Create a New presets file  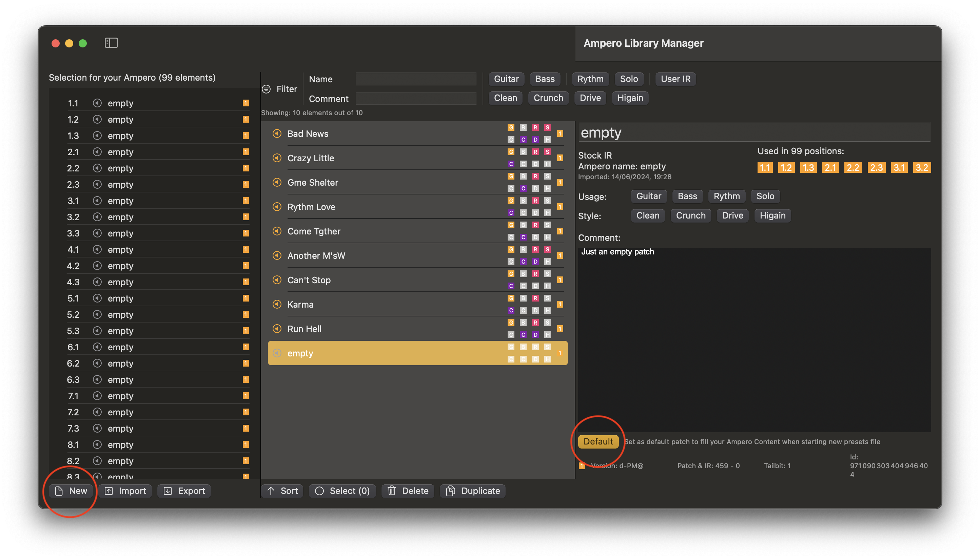pos(71,491)
